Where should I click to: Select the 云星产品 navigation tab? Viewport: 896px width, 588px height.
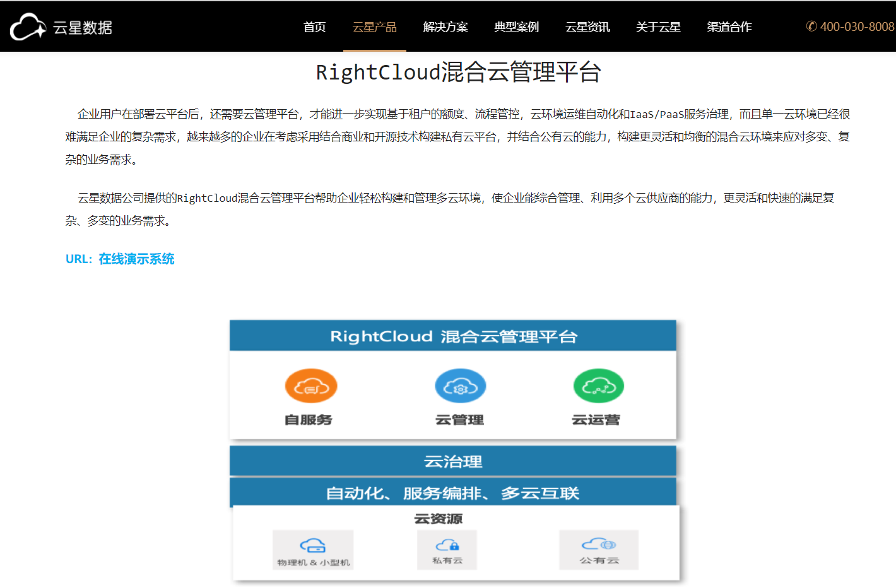[x=374, y=27]
